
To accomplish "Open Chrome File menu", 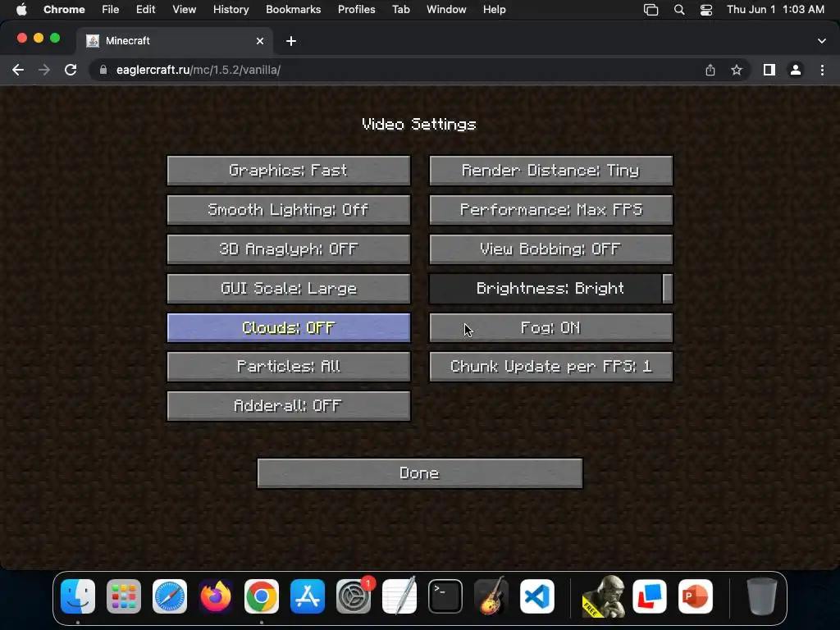I will 111,10.
